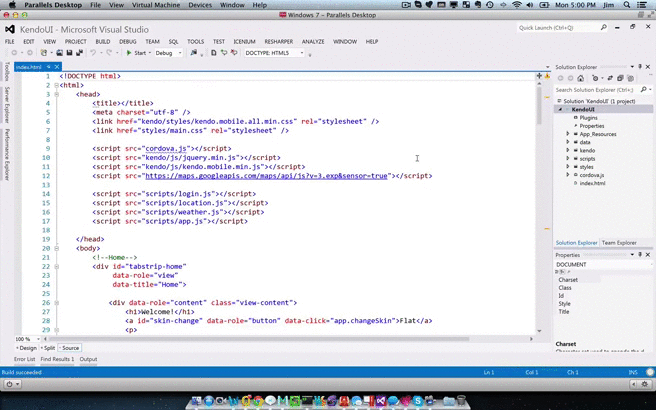Pin the index.html tab
This screenshot has height=410, width=656.
pos(49,67)
